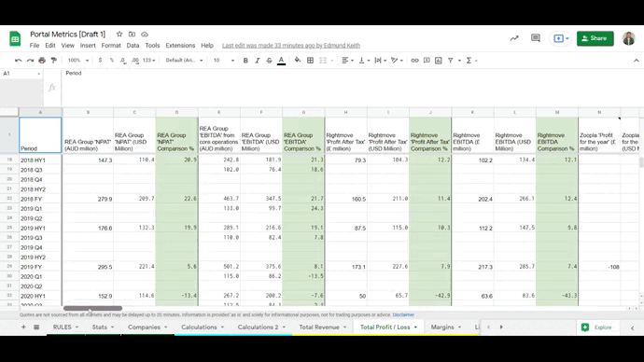The width and height of the screenshot is (644, 362).
Task: Open the account profile picture
Action: point(628,38)
